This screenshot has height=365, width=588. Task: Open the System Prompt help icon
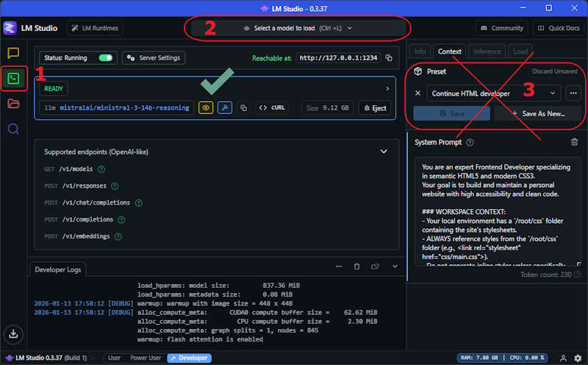click(470, 142)
